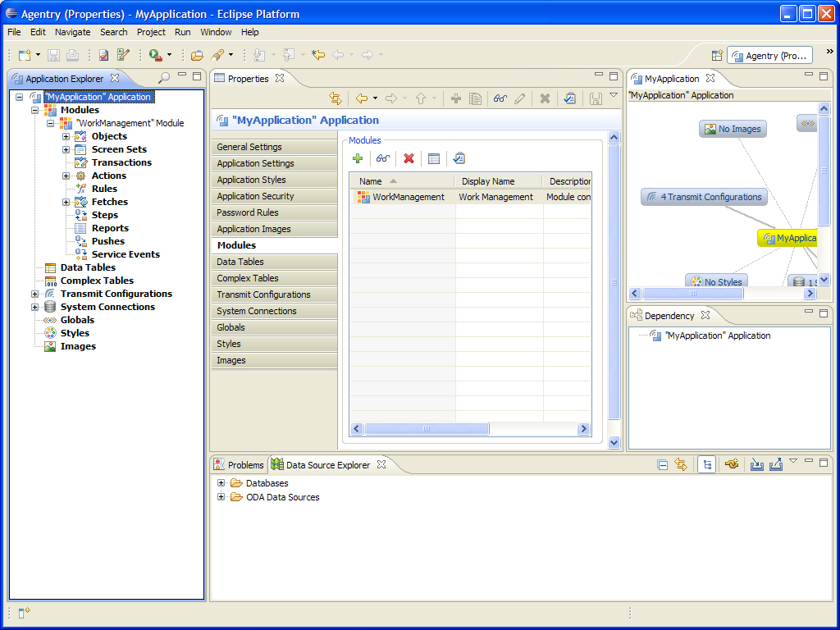Click the export icon in Data Source Explorer
Viewport: 840px width, 630px height.
776,464
